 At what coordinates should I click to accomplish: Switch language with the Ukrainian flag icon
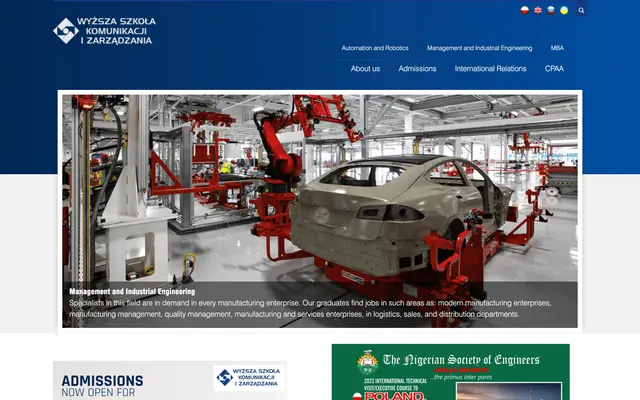pyautogui.click(x=564, y=10)
